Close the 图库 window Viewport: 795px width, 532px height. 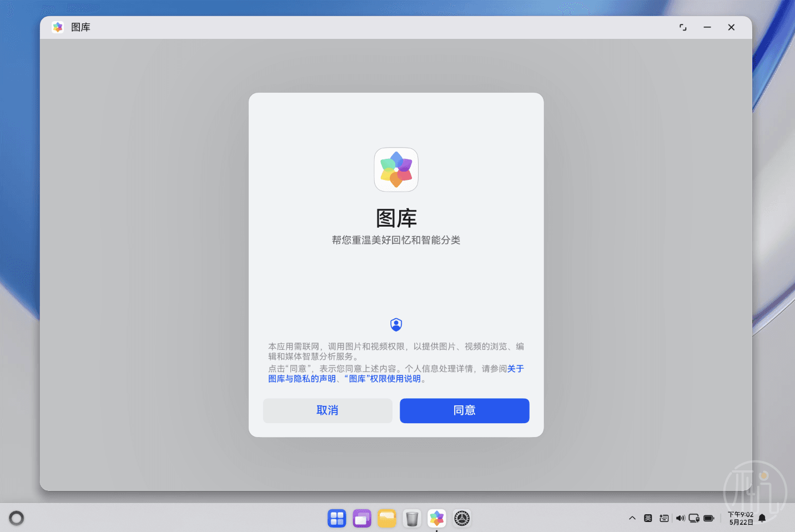click(x=731, y=27)
